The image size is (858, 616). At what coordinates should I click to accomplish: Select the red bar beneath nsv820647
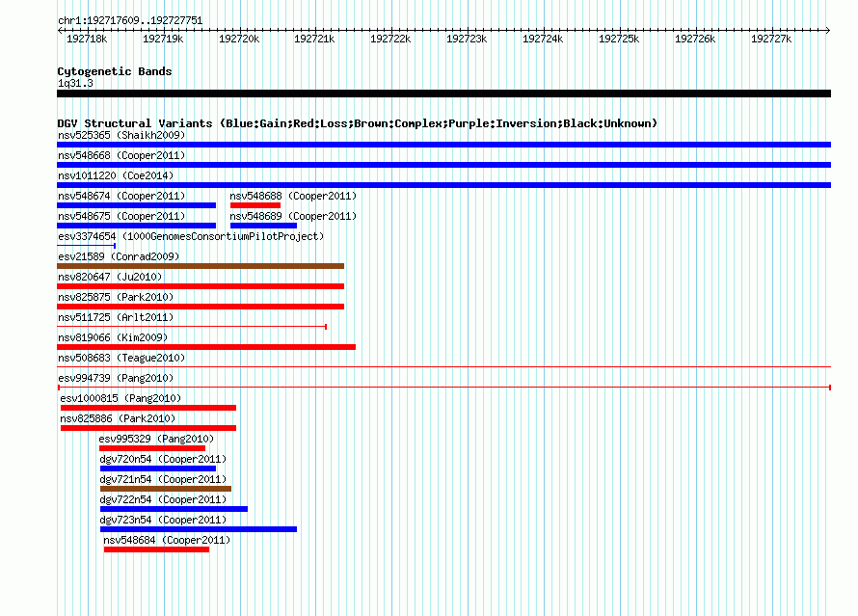(x=201, y=286)
